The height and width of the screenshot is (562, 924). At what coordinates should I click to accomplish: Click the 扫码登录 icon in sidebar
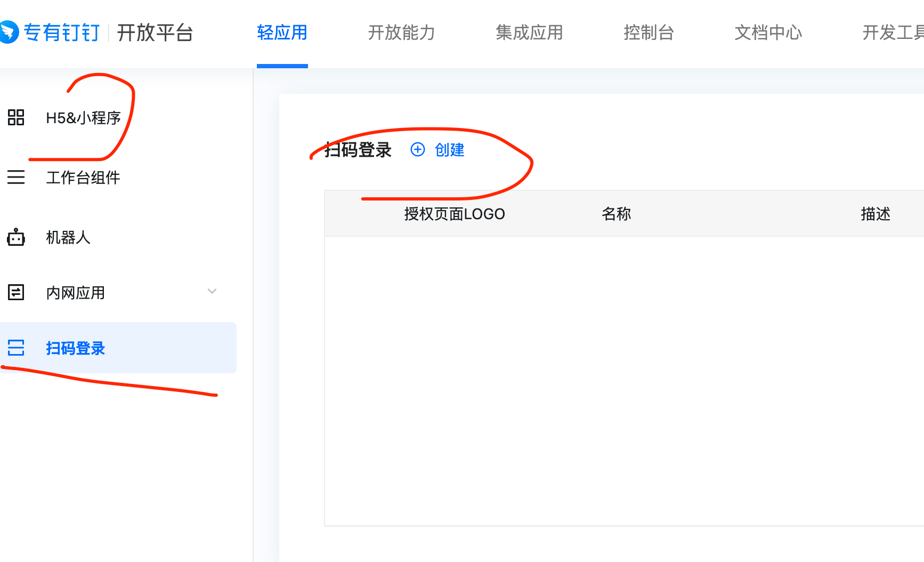click(x=16, y=348)
